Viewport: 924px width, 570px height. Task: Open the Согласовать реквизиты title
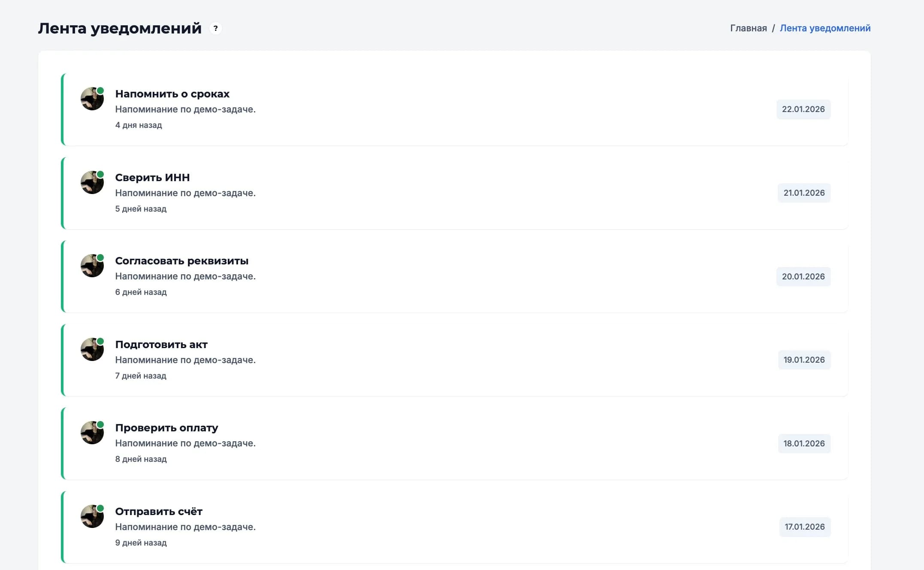[181, 261]
